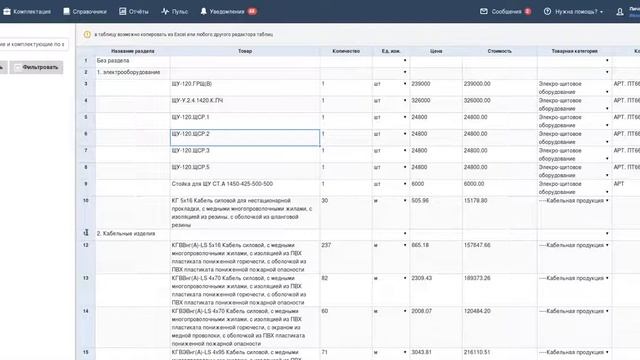Select the ЩУ-У.2.4.1420.К.ПЧ product cell
Image resolution: width=640 pixels, height=360 pixels.
coord(245,104)
